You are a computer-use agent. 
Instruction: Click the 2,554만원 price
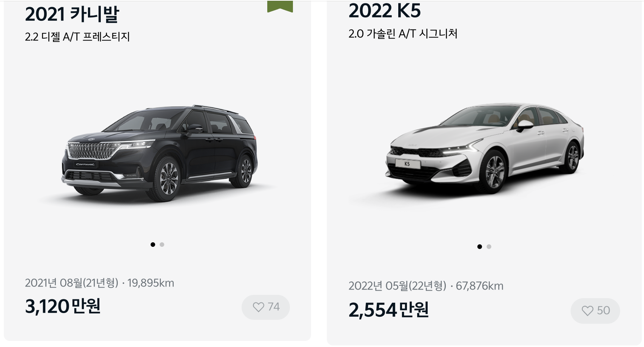(x=388, y=310)
